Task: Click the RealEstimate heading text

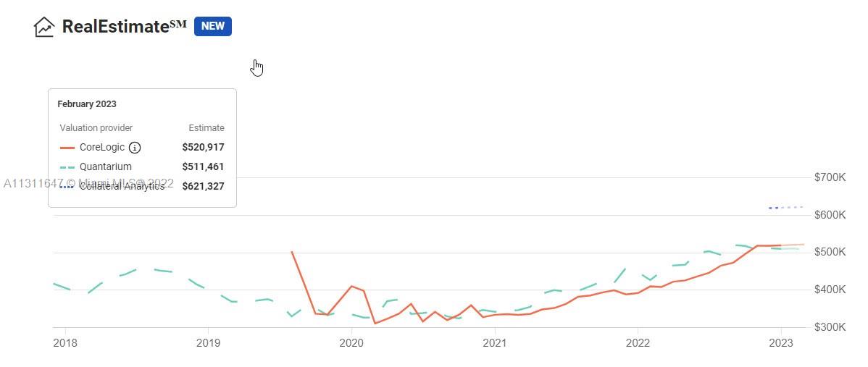Action: coord(116,27)
